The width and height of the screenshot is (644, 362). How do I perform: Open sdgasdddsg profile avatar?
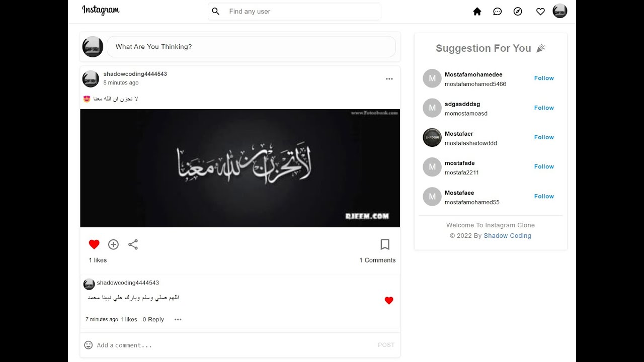click(432, 108)
